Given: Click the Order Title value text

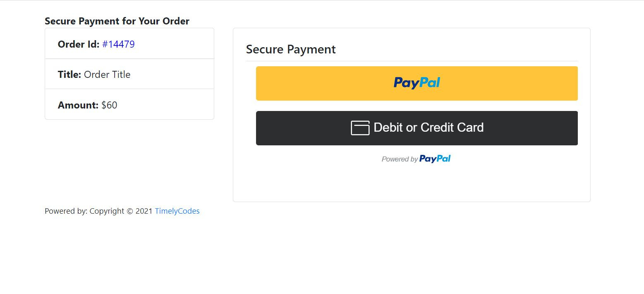Looking at the screenshot, I should click(x=107, y=75).
